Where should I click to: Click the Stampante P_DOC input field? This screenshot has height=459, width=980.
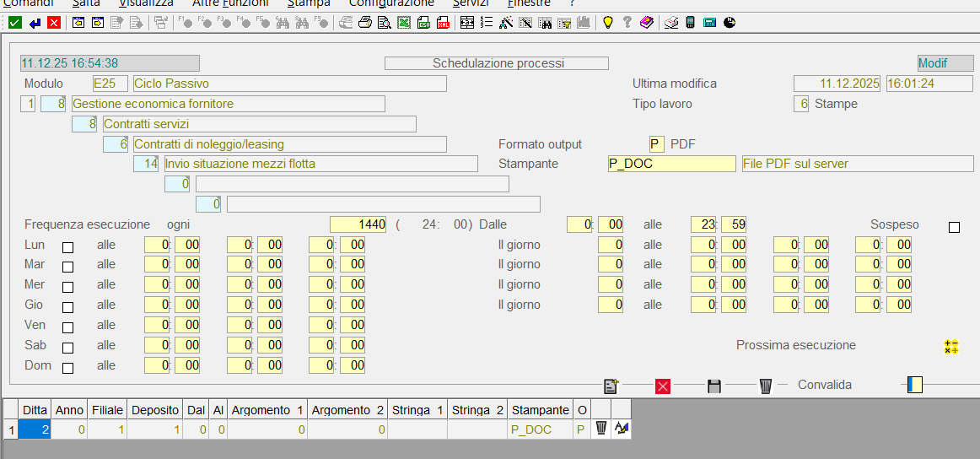[x=671, y=164]
